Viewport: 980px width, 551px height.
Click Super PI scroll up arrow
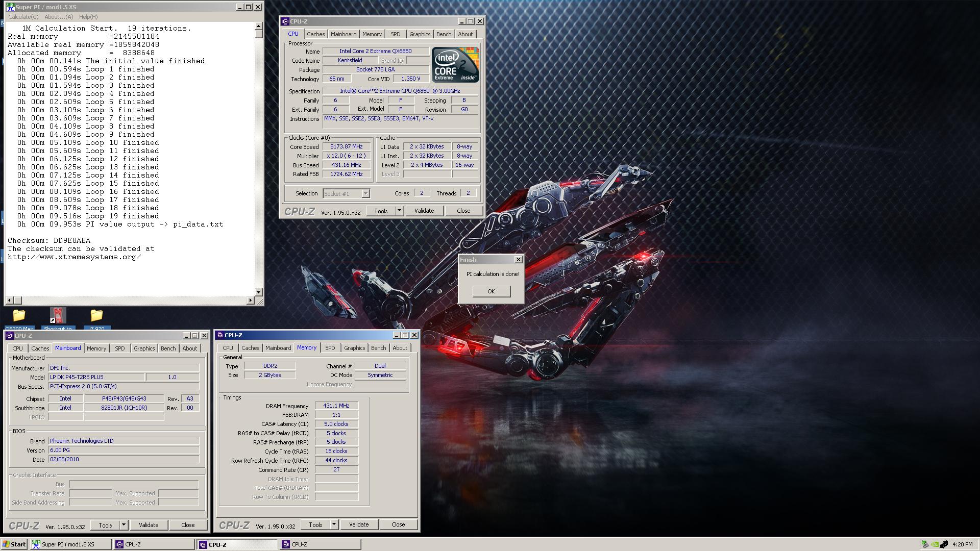[x=258, y=26]
